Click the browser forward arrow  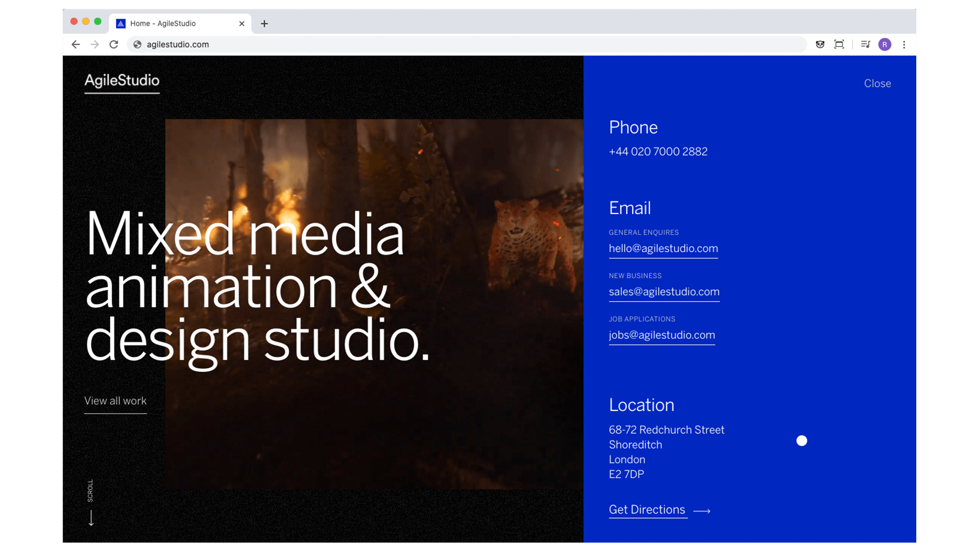coord(95,45)
